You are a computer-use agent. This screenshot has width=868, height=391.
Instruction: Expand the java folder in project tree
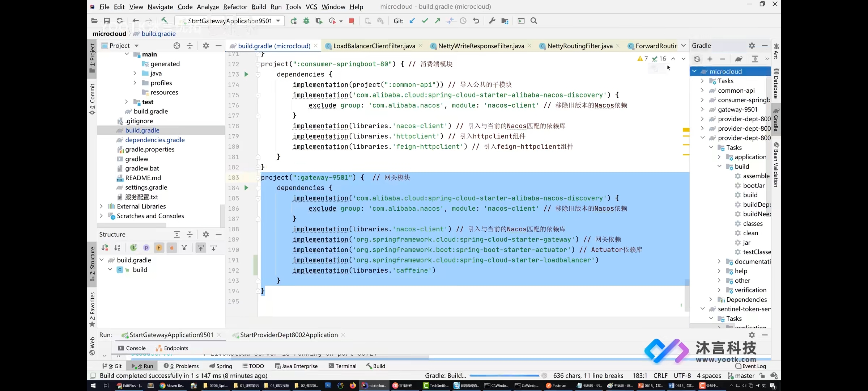(x=135, y=73)
